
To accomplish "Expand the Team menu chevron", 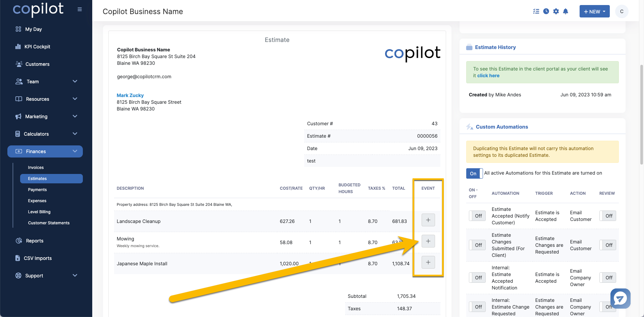I will pyautogui.click(x=75, y=81).
